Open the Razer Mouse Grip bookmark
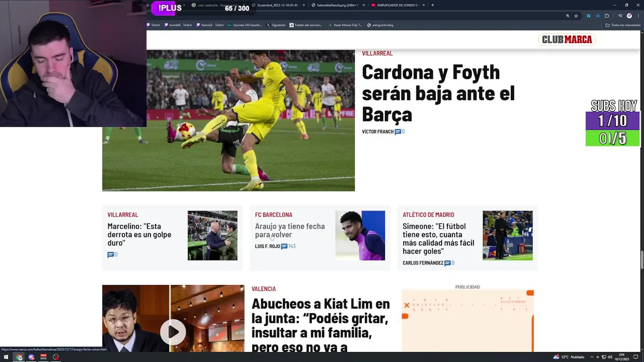The width and height of the screenshot is (644, 362). click(345, 25)
